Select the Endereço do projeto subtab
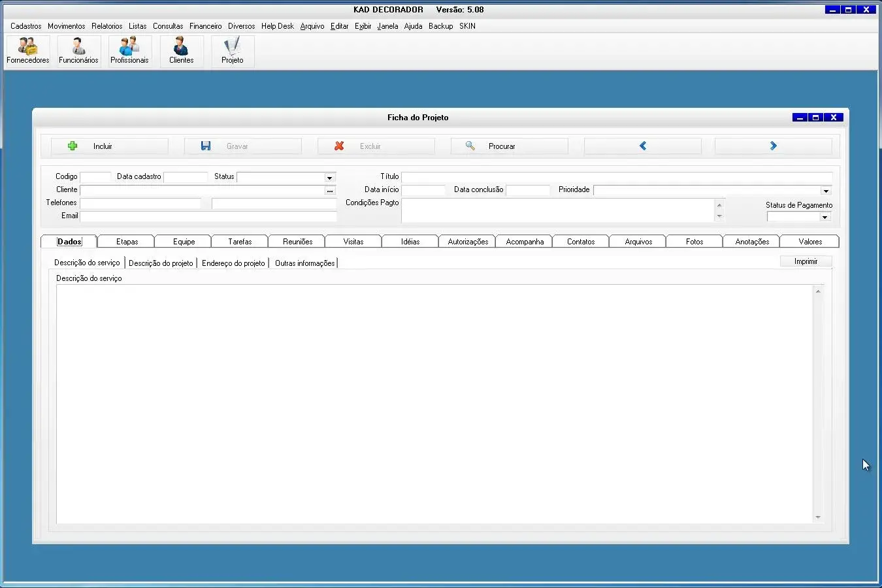The image size is (882, 588). click(x=233, y=263)
